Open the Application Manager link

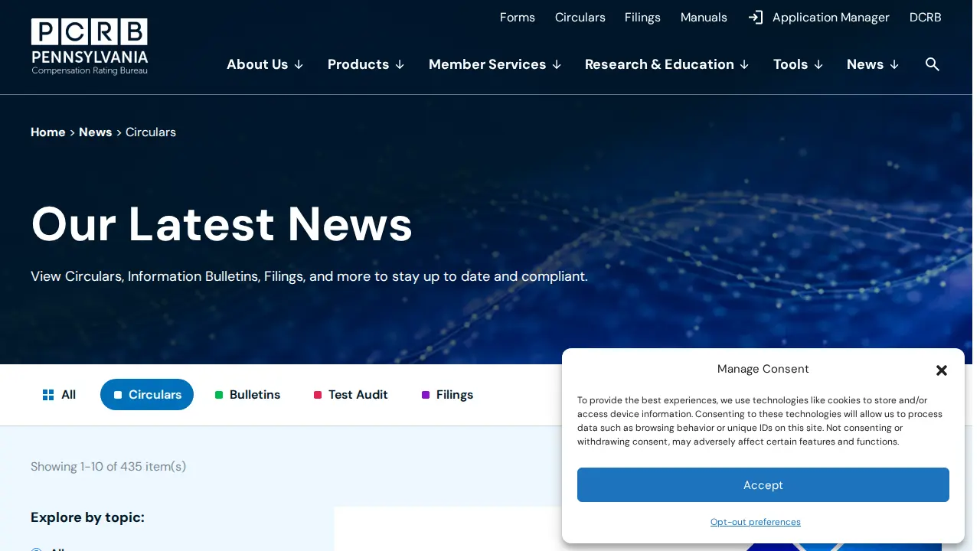coord(831,18)
